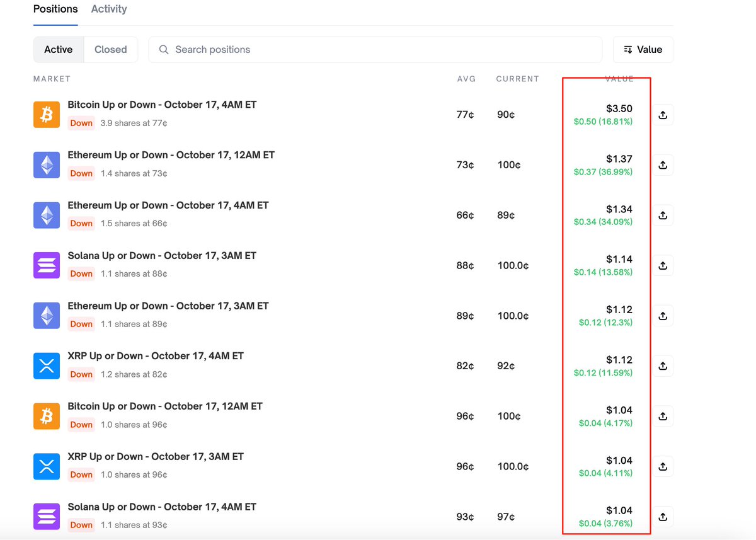The width and height of the screenshot is (756, 540).
Task: Switch to Active positions filter
Action: click(x=59, y=50)
